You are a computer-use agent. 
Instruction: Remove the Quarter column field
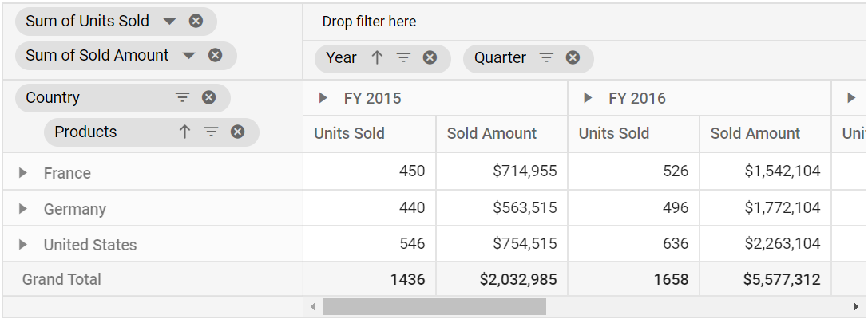[573, 57]
